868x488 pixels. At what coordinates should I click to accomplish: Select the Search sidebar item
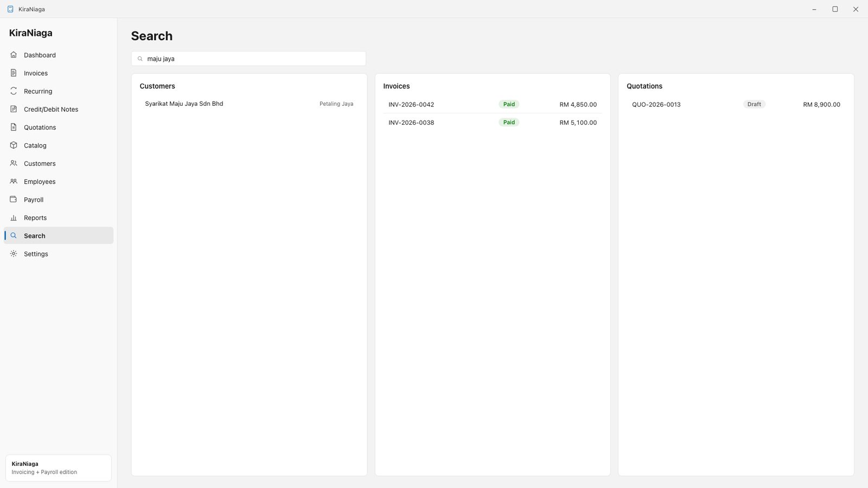(59, 235)
